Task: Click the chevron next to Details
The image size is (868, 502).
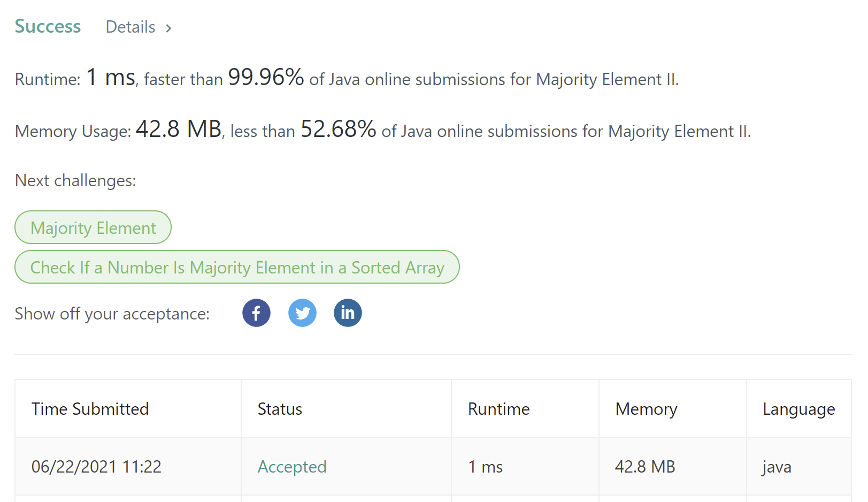Action: (x=168, y=28)
